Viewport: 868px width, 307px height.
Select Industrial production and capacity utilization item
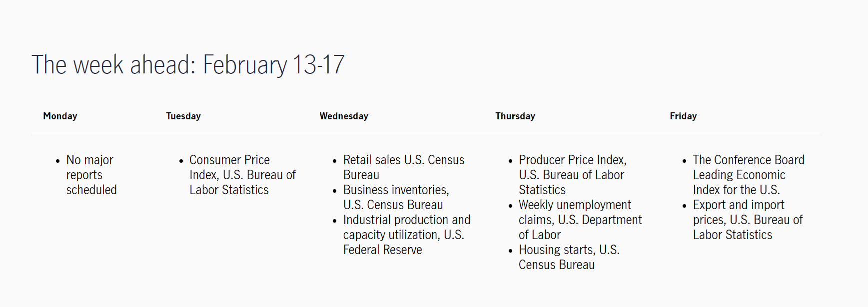[406, 235]
